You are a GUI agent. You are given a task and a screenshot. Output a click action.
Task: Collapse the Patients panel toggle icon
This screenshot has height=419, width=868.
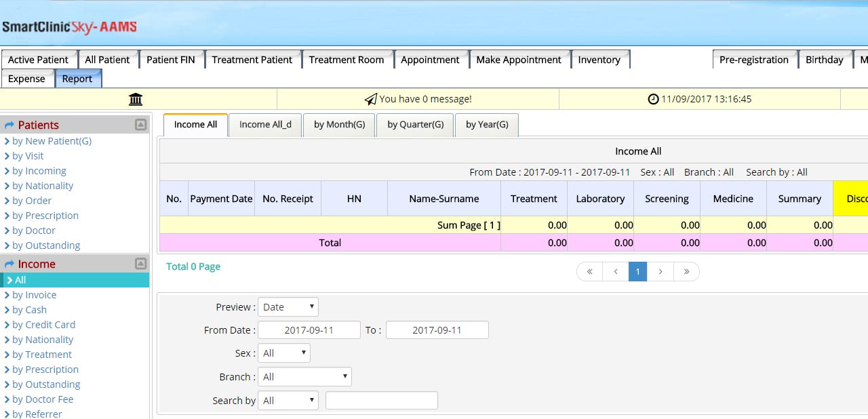[x=140, y=125]
